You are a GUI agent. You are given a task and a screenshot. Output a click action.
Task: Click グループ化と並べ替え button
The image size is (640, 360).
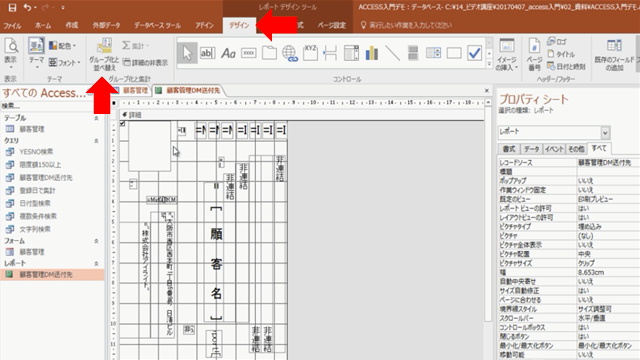click(x=104, y=55)
